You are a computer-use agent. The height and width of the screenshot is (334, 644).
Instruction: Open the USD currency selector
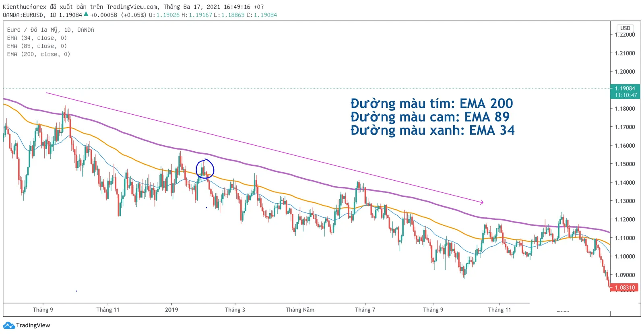[625, 28]
